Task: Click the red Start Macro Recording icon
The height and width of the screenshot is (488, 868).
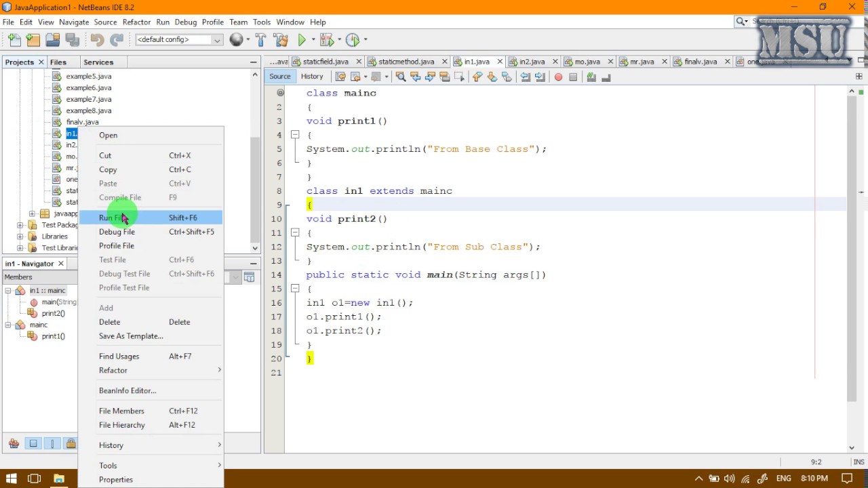Action: (558, 77)
